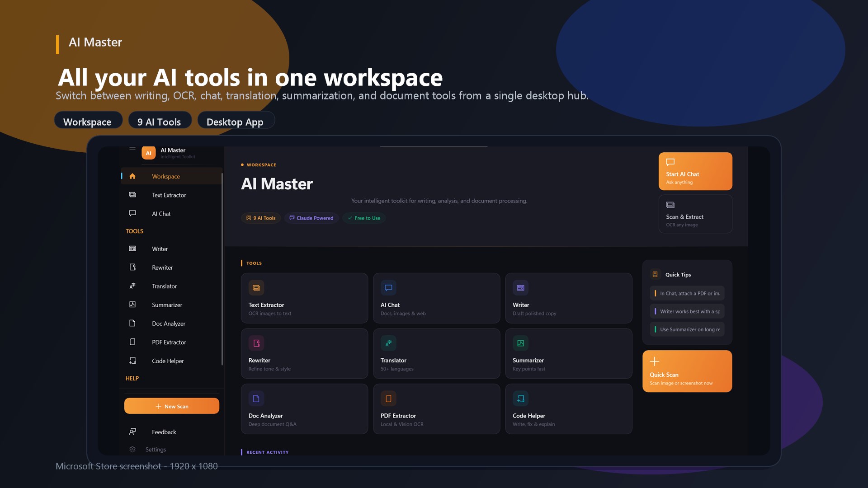The height and width of the screenshot is (488, 868).
Task: Click the Code Helper sidebar icon
Action: (x=132, y=361)
